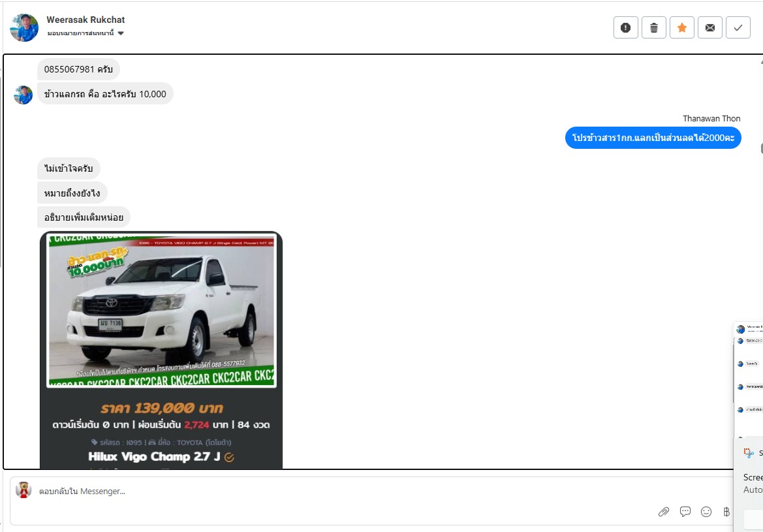Delete conversation using trash can icon

653,27
